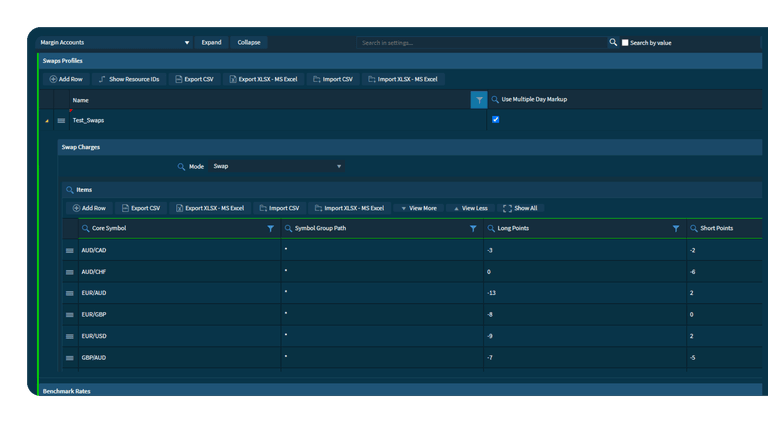This screenshot has height=421, width=768.
Task: Click the Short Points value -5 for GBP/AUD
Action: [693, 357]
